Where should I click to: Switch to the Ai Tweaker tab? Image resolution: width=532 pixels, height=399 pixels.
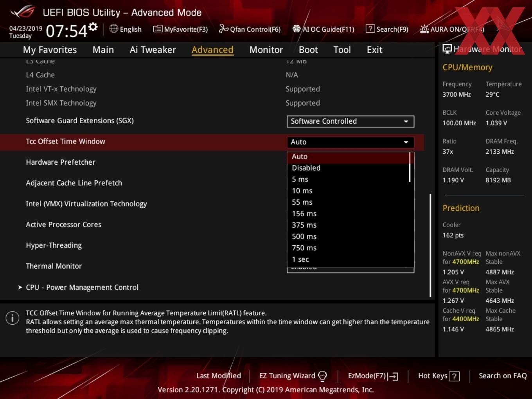tap(153, 50)
